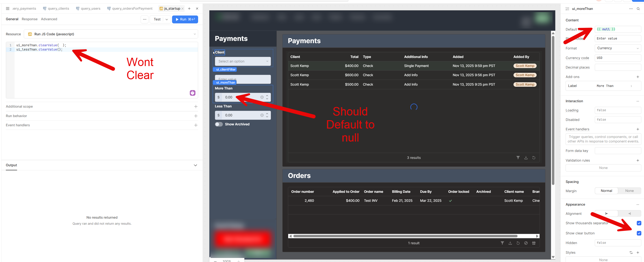Viewport: 644px width, 262px height.
Task: Toggle the Show Archived switch
Action: point(219,124)
